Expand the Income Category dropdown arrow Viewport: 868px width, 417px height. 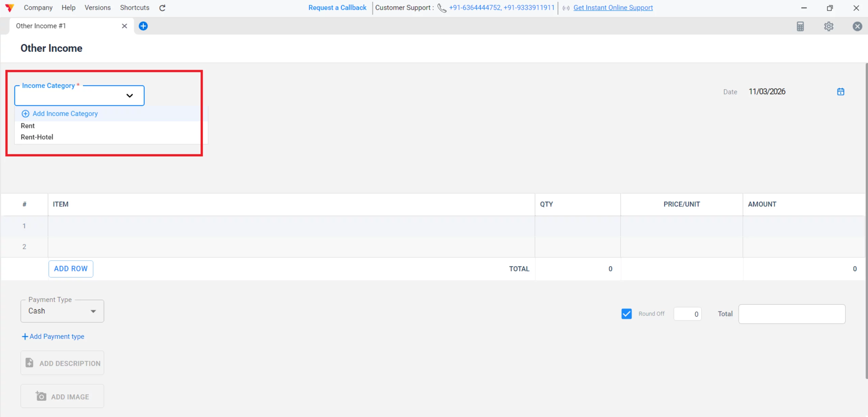click(x=130, y=96)
